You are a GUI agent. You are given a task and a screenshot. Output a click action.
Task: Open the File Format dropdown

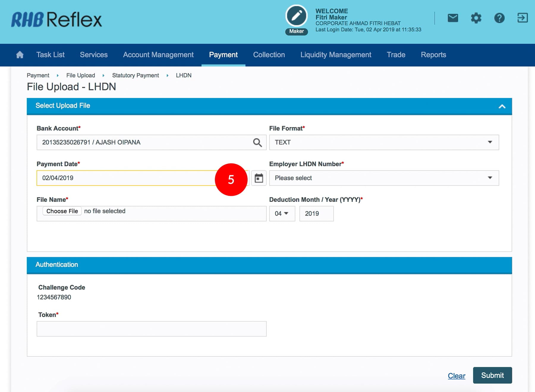384,143
